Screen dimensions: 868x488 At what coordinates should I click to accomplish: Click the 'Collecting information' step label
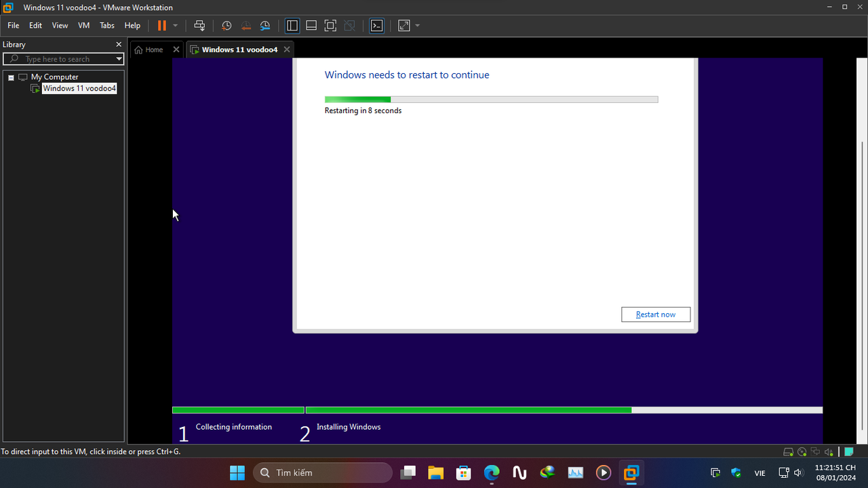point(234,427)
